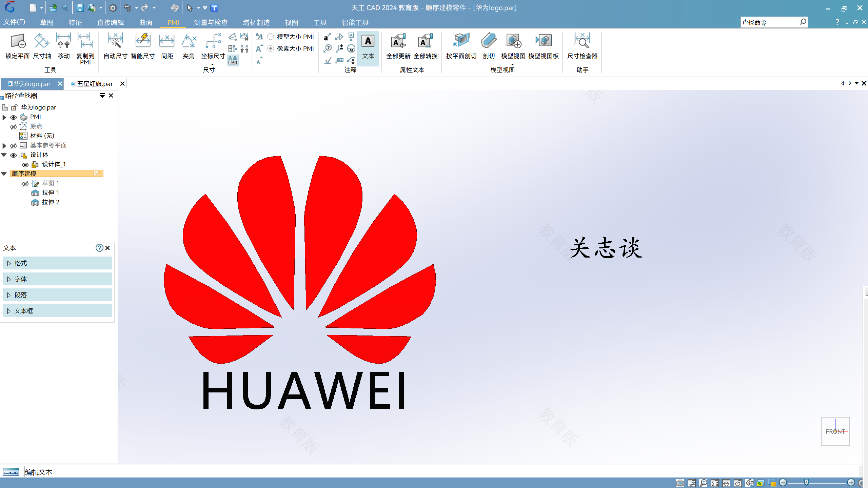
Task: Click the zoom in plus icon in status bar
Action: coord(851,483)
